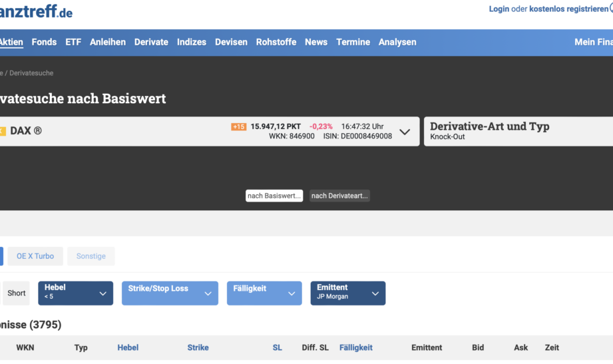Select the OE X Turbo tab
The width and height of the screenshot is (613, 364).
pyautogui.click(x=35, y=256)
